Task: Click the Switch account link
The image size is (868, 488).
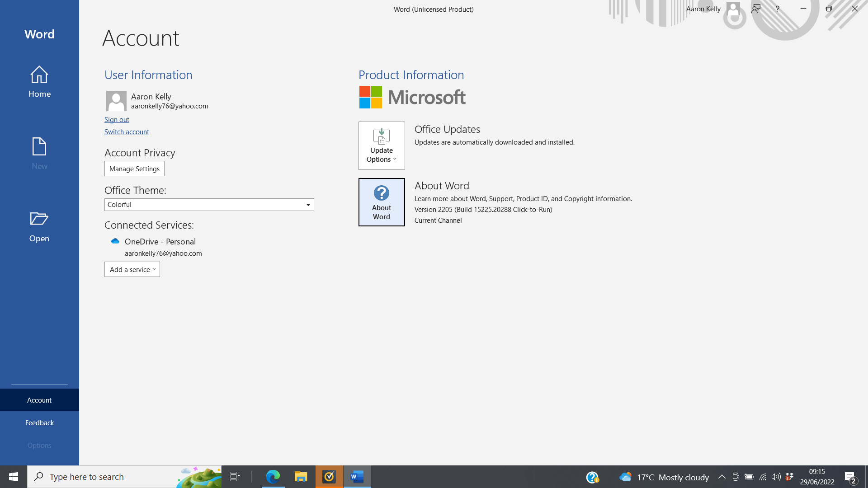Action: point(127,131)
